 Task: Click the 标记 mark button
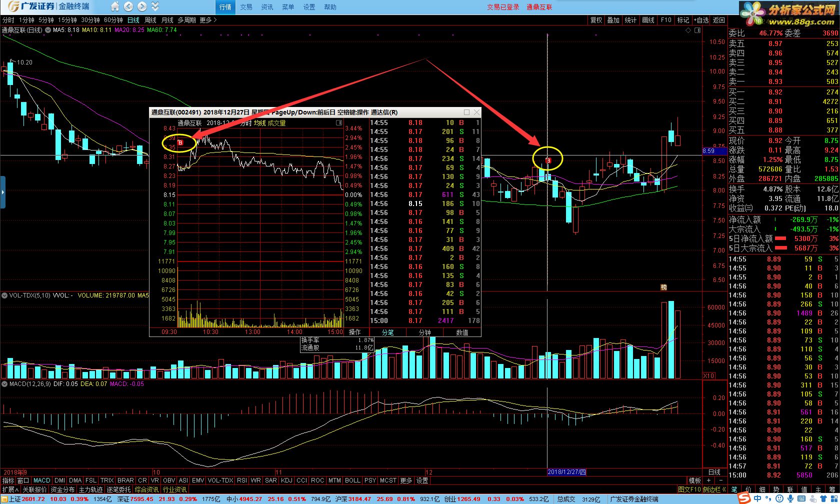coord(683,20)
